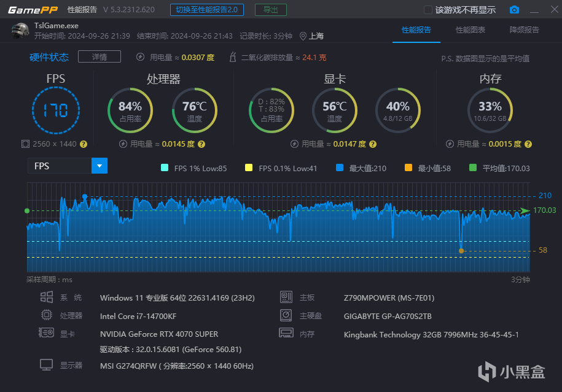This screenshot has height=392, width=562.
Task: Click the CPU chip icon beside 处理器
Action: coord(46,315)
